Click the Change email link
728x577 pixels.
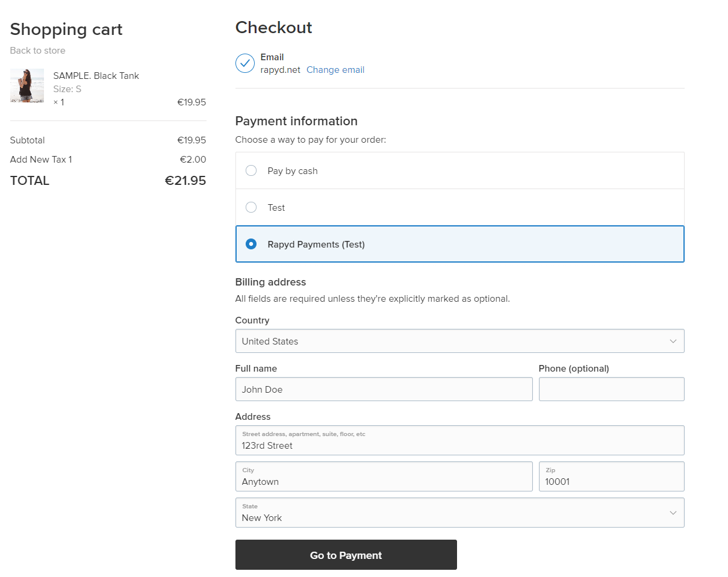(x=335, y=70)
